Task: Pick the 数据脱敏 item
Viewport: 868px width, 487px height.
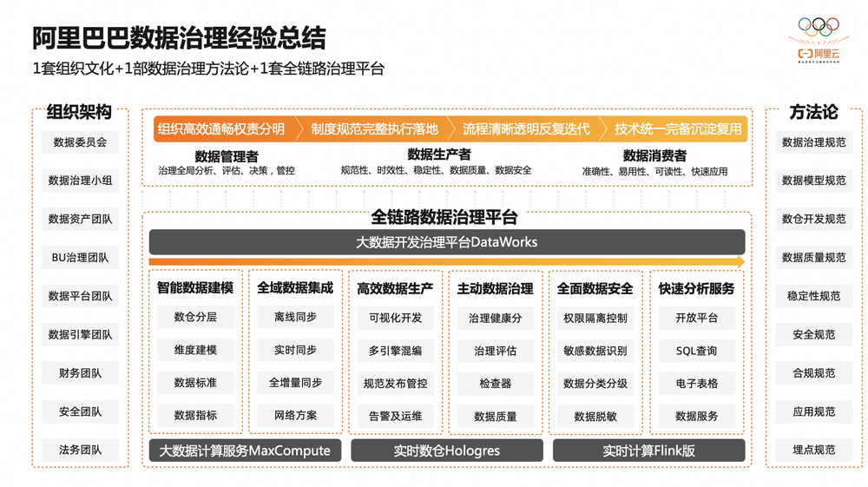Action: point(595,417)
